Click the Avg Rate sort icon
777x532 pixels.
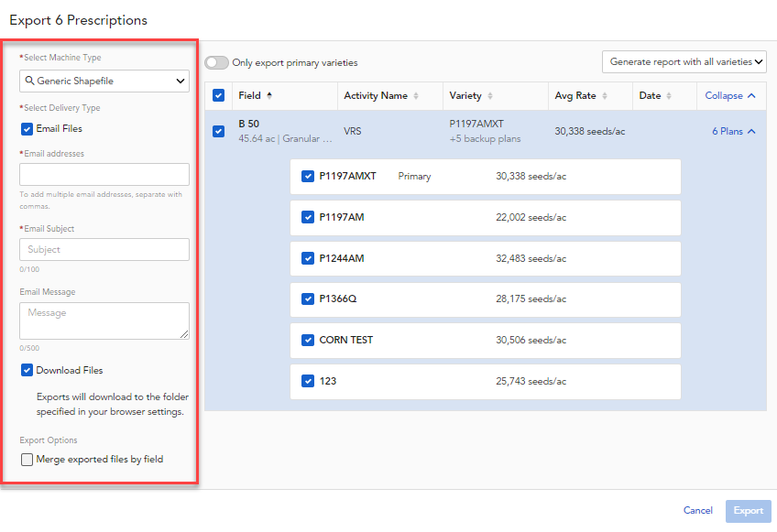[x=604, y=96]
